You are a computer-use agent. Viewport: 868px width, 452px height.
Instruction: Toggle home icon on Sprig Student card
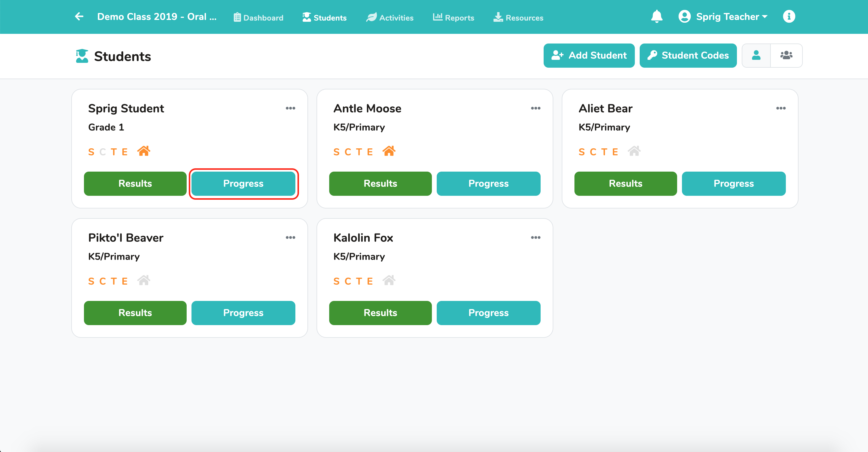(144, 151)
